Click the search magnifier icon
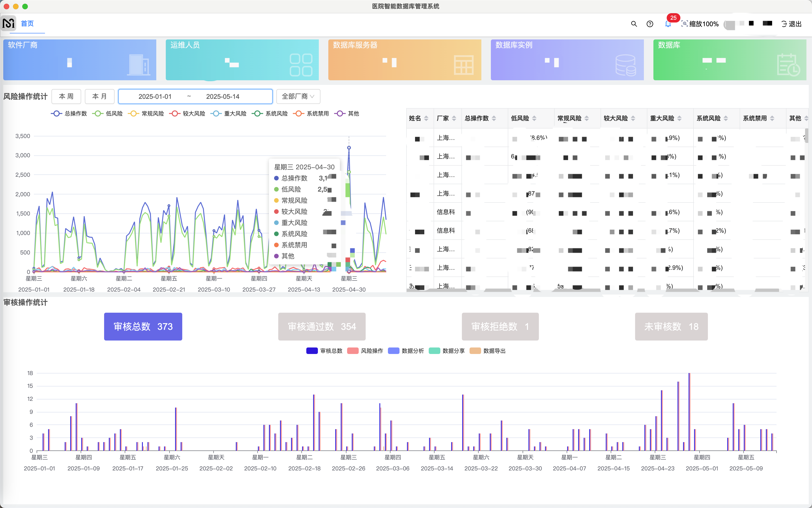 pyautogui.click(x=634, y=24)
